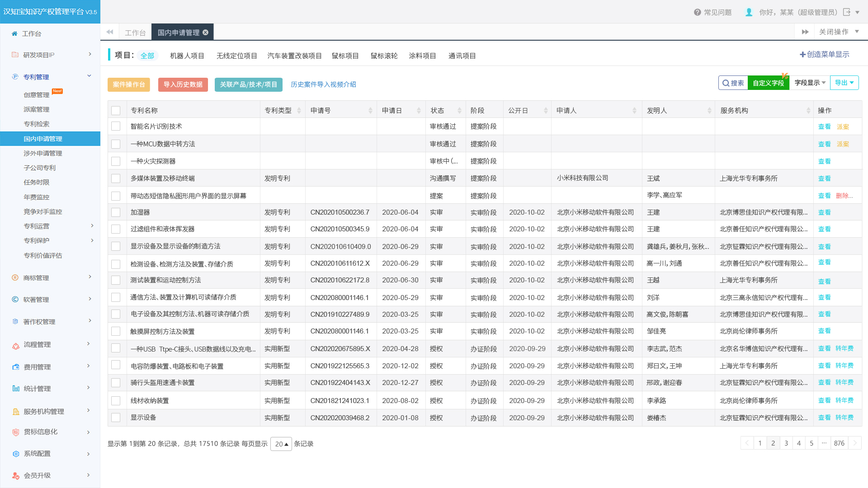This screenshot has height=488, width=868.
Task: Click the logout icon beside username
Action: (x=847, y=12)
